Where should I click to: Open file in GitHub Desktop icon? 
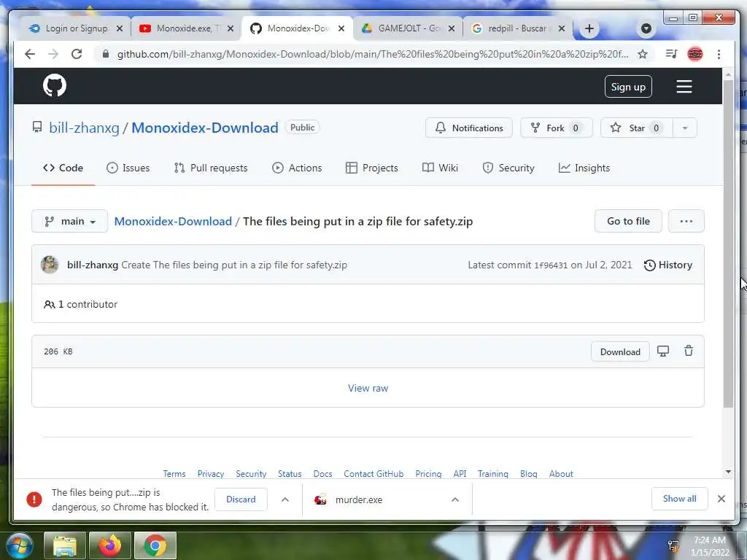(663, 351)
